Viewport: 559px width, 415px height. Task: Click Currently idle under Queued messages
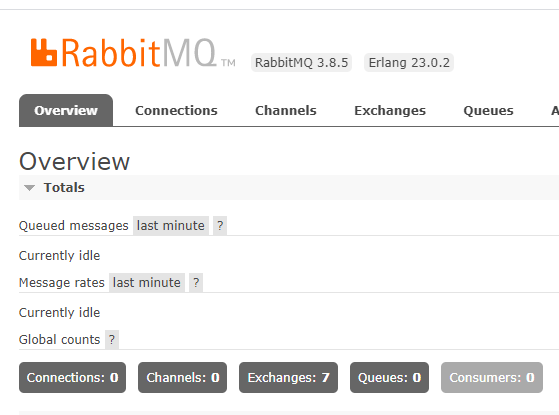click(60, 256)
